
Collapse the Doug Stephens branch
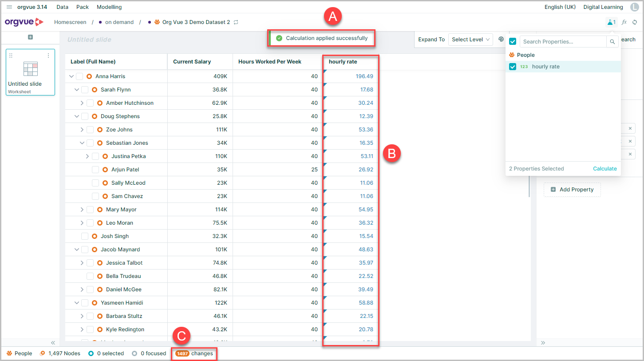tap(77, 116)
